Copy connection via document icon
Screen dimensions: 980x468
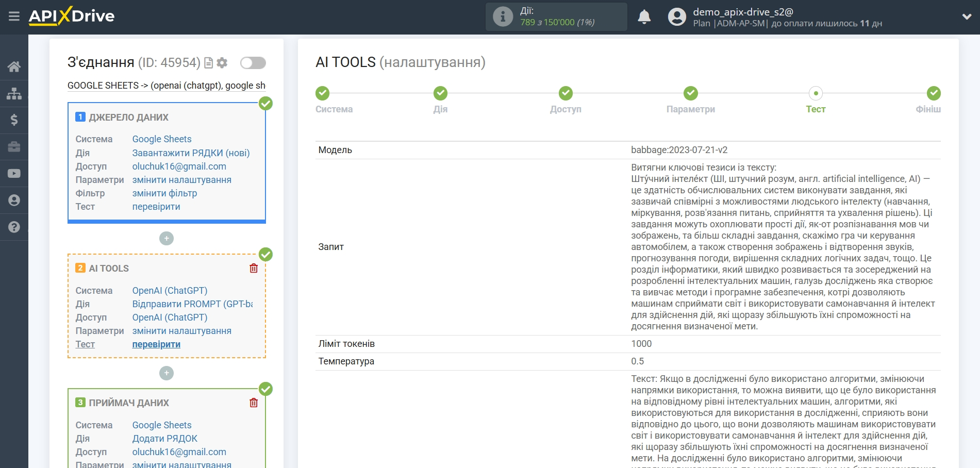tap(209, 63)
